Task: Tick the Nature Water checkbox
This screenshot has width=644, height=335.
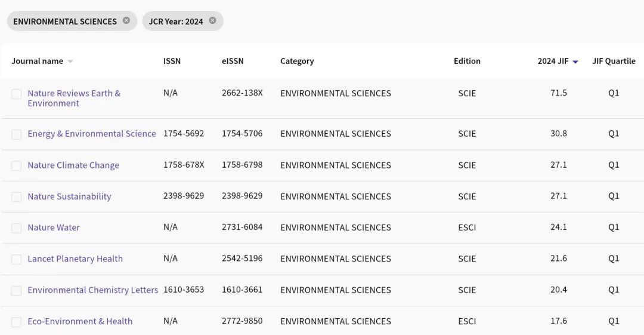Action: click(17, 228)
